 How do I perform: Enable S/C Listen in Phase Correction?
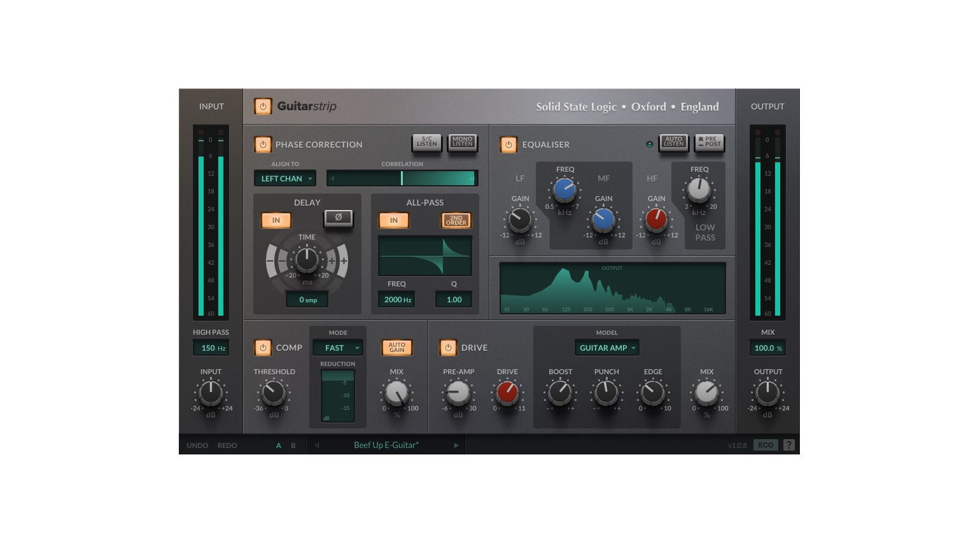tap(426, 143)
